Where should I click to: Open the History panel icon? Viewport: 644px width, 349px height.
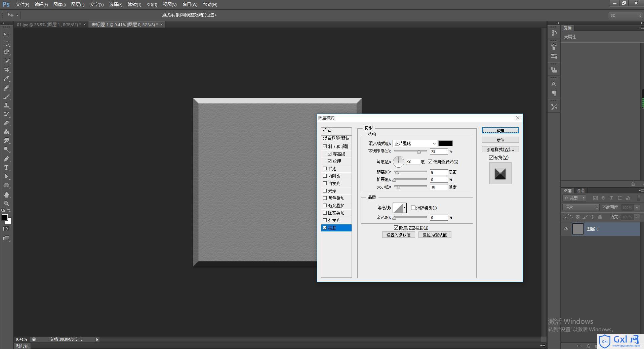click(x=554, y=33)
